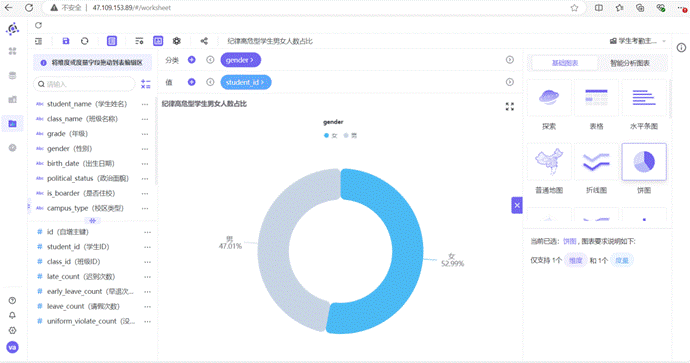Open the database icon in sidebar
The height and width of the screenshot is (363, 690).
(x=12, y=76)
